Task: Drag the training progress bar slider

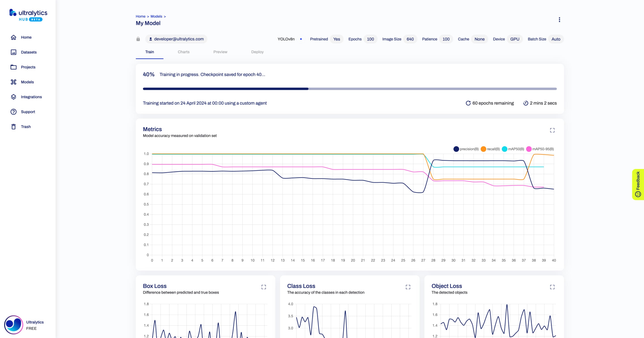Action: tap(308, 88)
